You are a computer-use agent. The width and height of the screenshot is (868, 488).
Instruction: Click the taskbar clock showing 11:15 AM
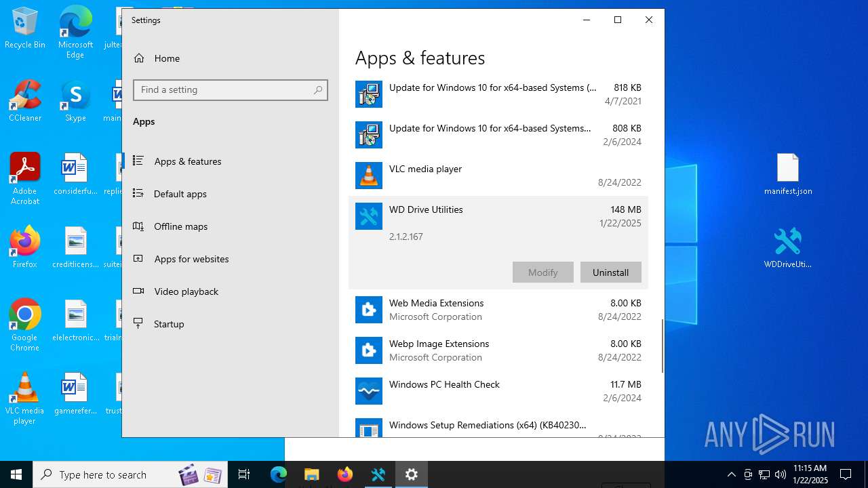(810, 474)
